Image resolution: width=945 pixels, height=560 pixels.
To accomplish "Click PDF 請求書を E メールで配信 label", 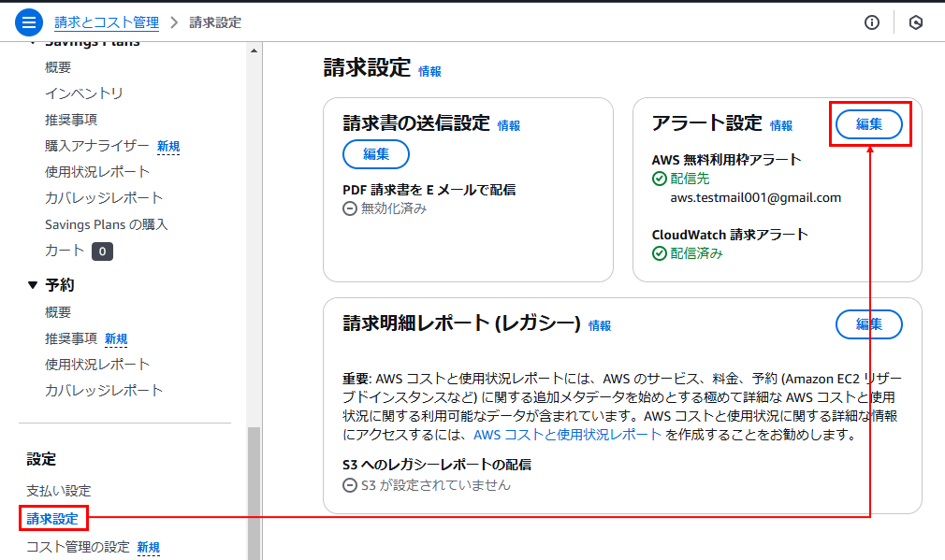I will click(429, 190).
